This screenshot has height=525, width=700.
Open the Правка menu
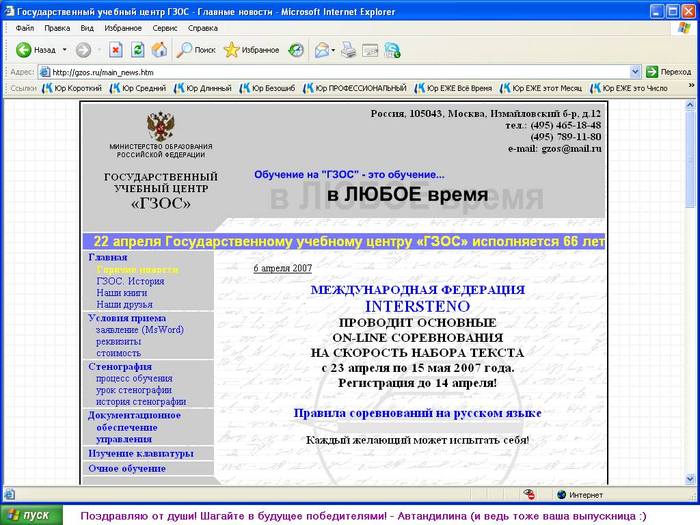tap(57, 28)
